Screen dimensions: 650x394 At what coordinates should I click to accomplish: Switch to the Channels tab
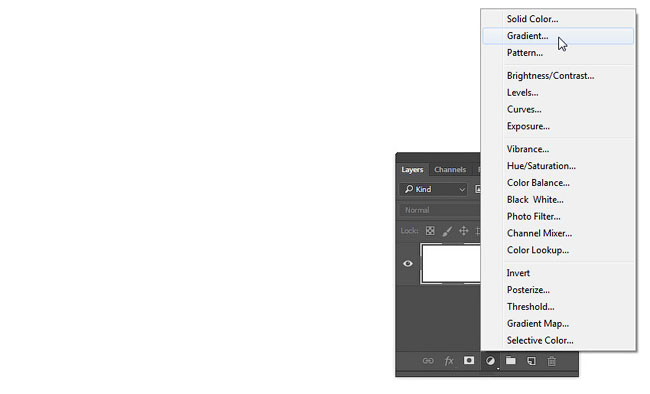(x=450, y=170)
